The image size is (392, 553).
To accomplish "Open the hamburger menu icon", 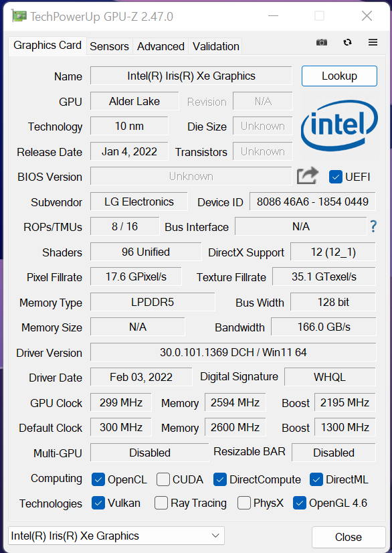I will 373,43.
